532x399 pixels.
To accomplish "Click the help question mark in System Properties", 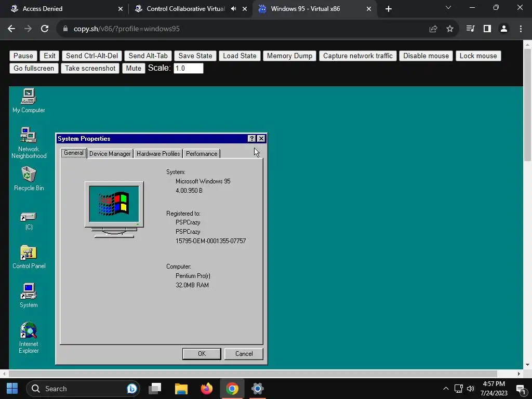I will pos(251,138).
